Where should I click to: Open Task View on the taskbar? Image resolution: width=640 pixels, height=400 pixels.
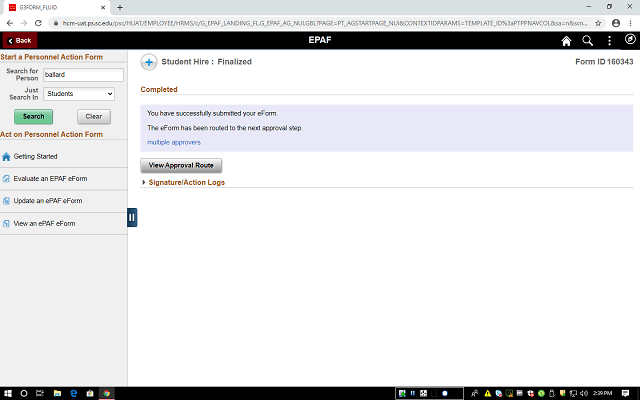[x=40, y=393]
